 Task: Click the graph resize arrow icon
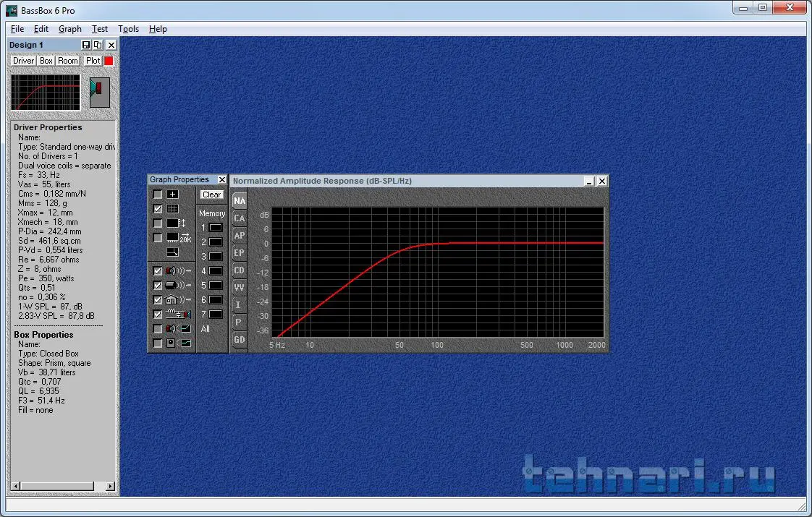(x=173, y=252)
